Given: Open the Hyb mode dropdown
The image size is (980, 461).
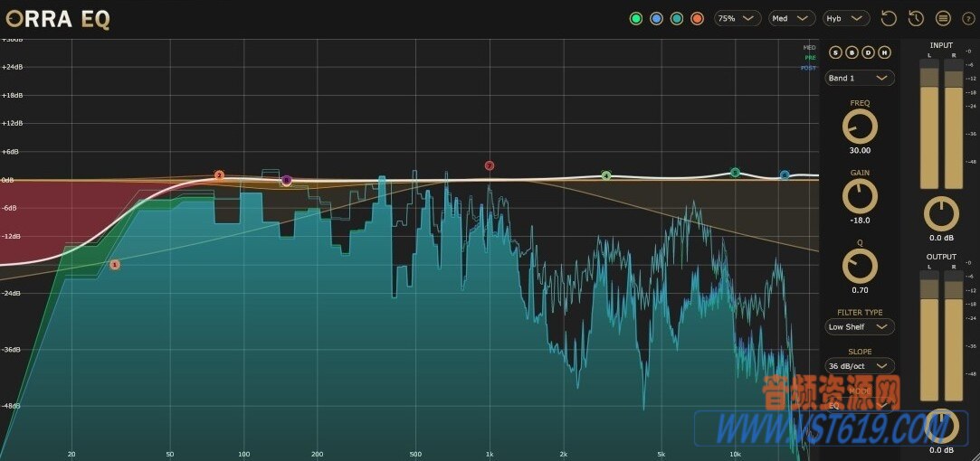Looking at the screenshot, I should 846,19.
